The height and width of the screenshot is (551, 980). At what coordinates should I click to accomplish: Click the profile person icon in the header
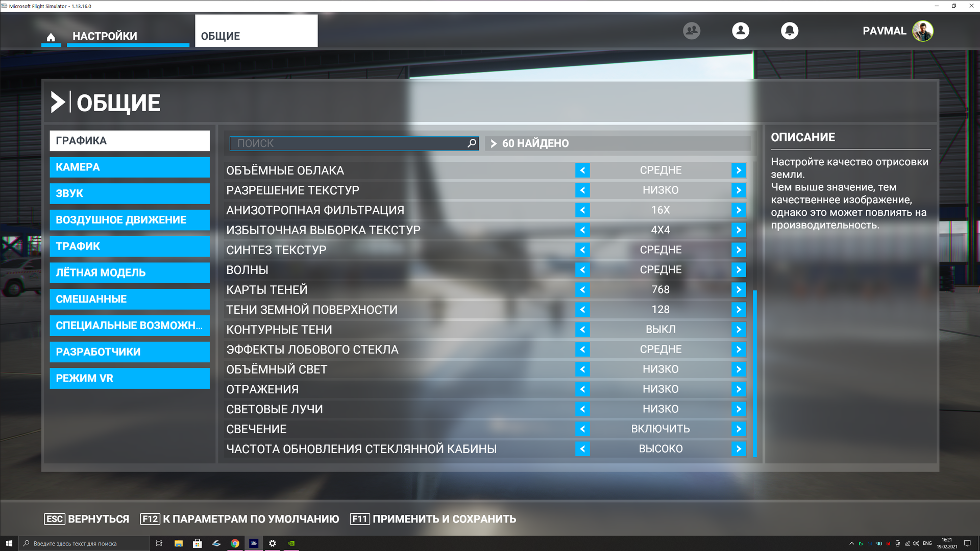741,31
